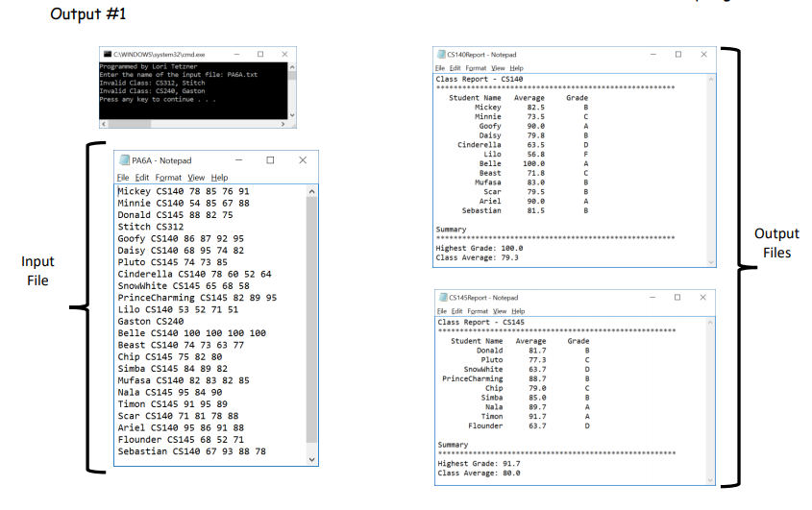Click 'Highest Grade: 91.7' in CS145Report
812x510 pixels.
click(x=479, y=463)
